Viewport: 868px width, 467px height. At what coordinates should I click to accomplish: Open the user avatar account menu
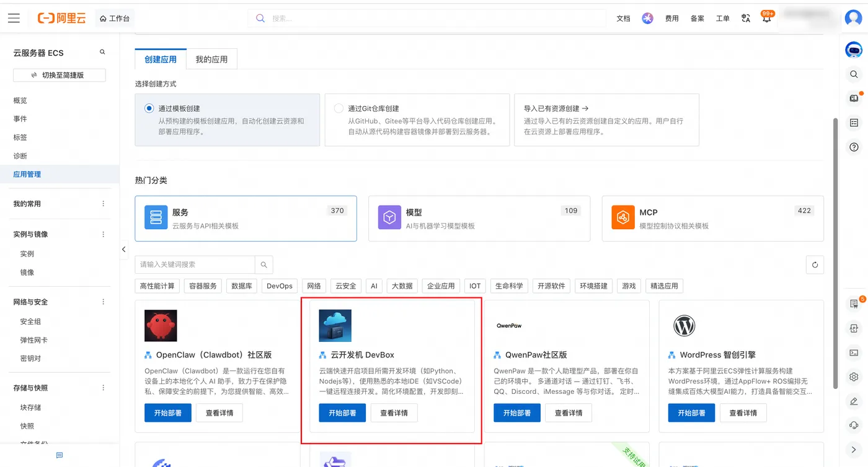point(854,17)
